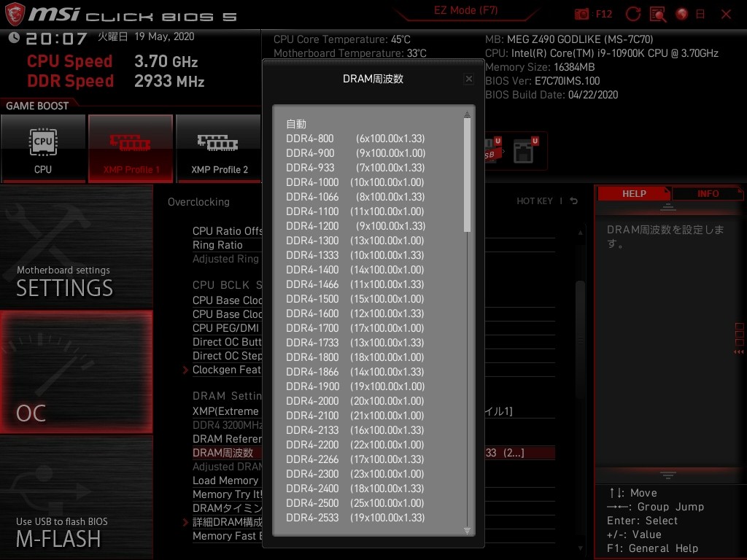Click the HOT KEY label

[535, 201]
